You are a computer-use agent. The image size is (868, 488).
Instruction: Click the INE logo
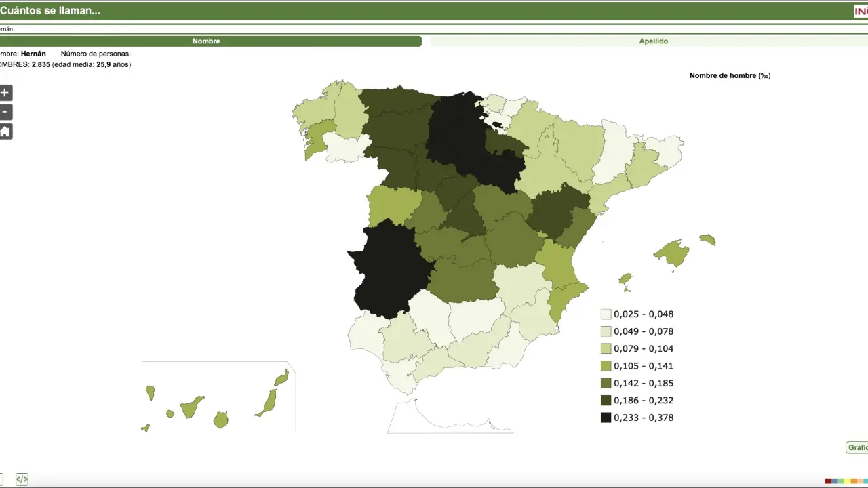[x=861, y=11]
